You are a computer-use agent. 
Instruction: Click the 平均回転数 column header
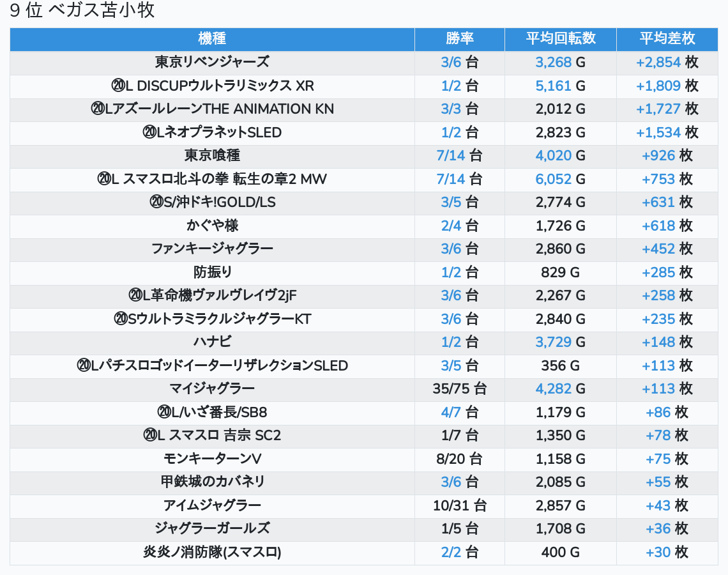tap(560, 39)
